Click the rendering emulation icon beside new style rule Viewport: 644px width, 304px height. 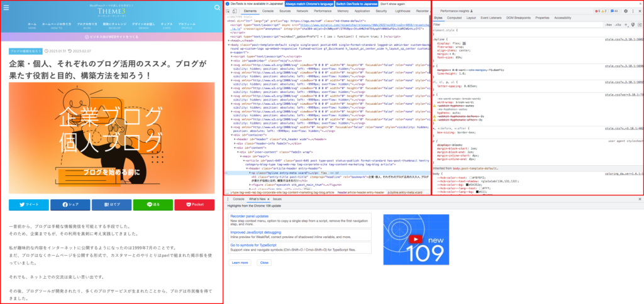pos(633,24)
